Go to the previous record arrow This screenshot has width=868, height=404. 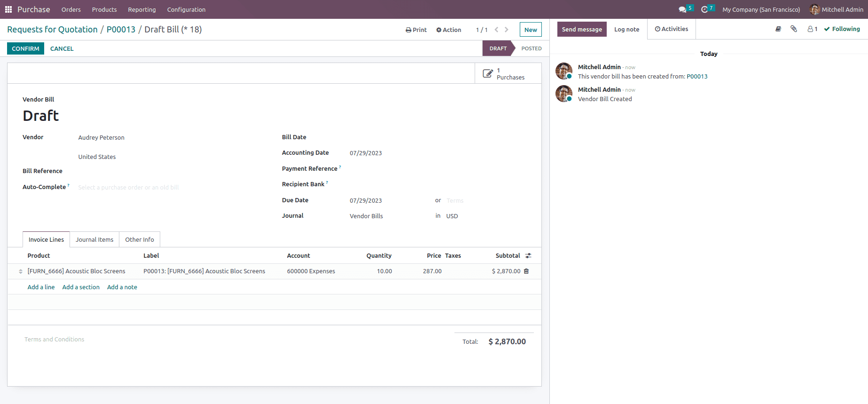point(496,30)
